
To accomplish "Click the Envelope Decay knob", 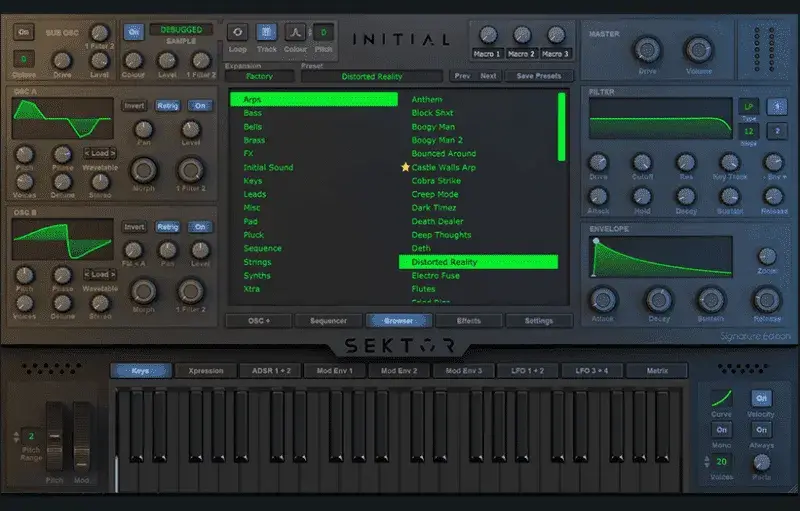I will click(659, 300).
